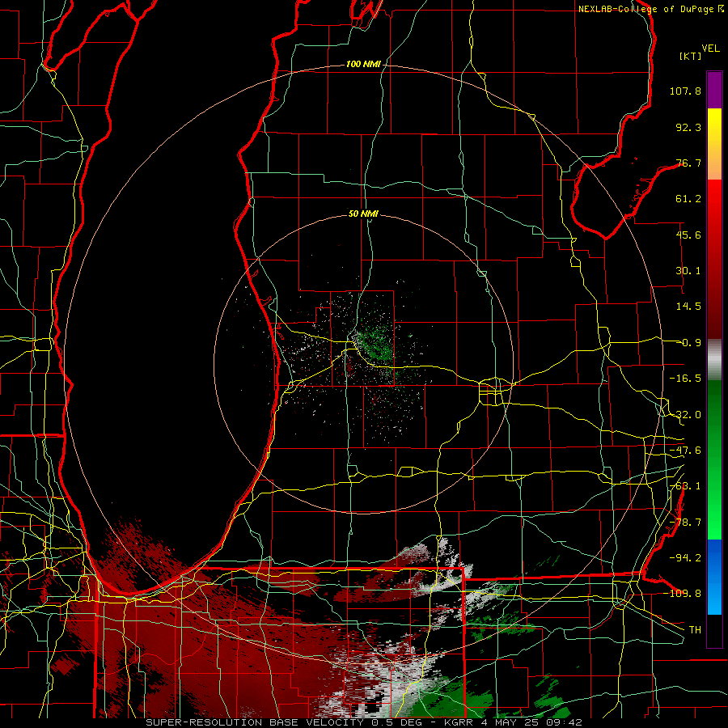Image resolution: width=728 pixels, height=728 pixels.
Task: Click the NEXLAB-College of DuPage credit text
Action: pyautogui.click(x=650, y=9)
